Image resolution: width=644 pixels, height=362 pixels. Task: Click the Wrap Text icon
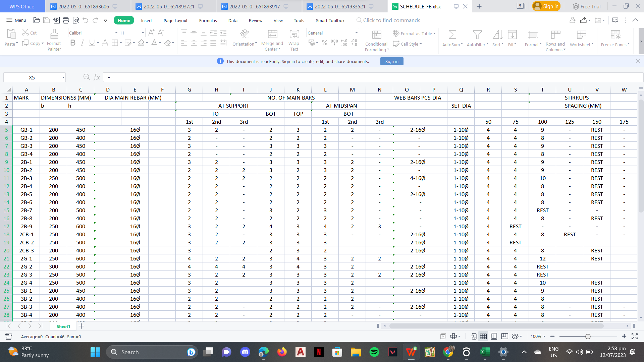click(294, 34)
